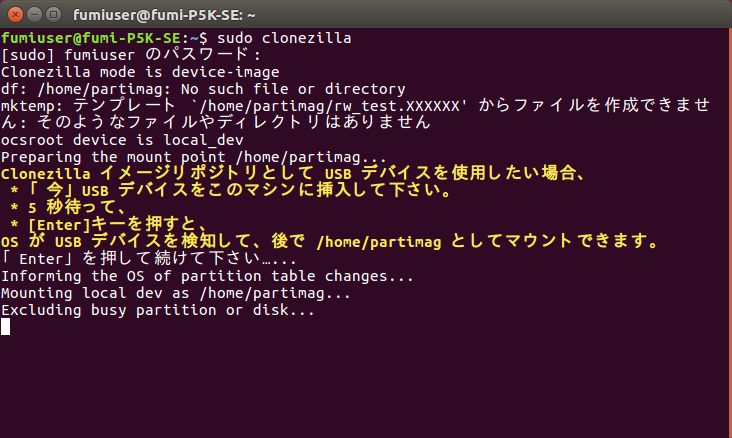The height and width of the screenshot is (438, 732).
Task: Click the yellow Clonezilla USB notice heading
Action: [x=293, y=173]
